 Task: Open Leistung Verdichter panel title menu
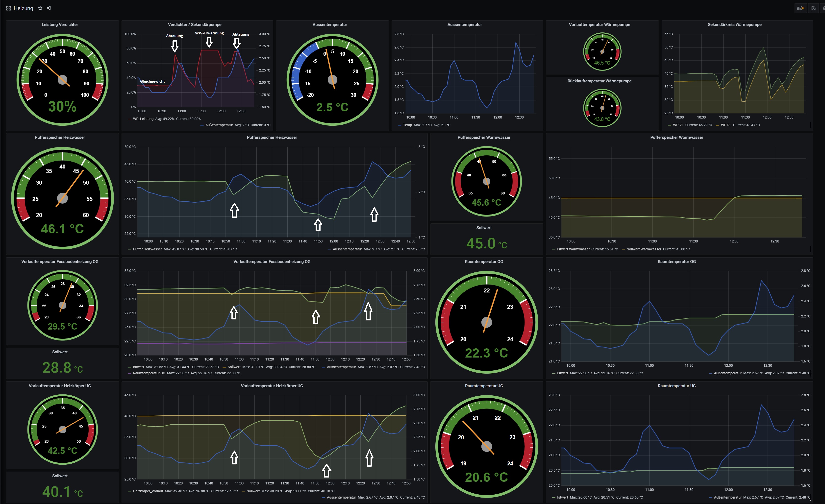point(60,24)
